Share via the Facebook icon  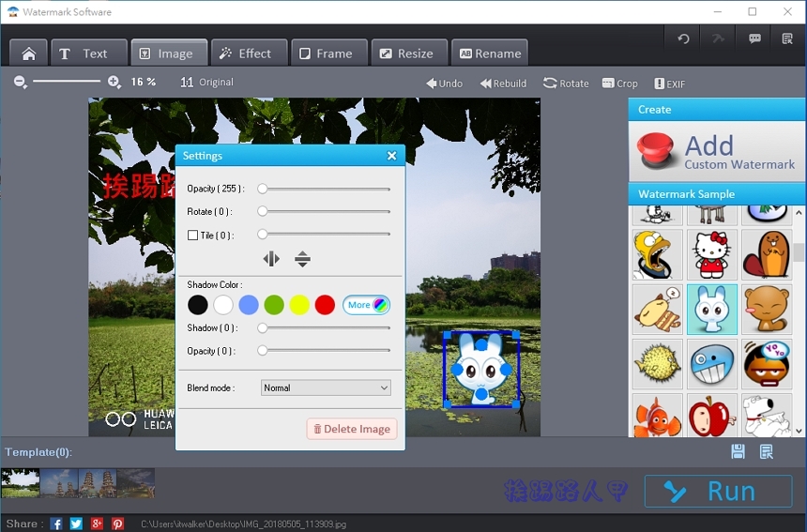click(56, 524)
